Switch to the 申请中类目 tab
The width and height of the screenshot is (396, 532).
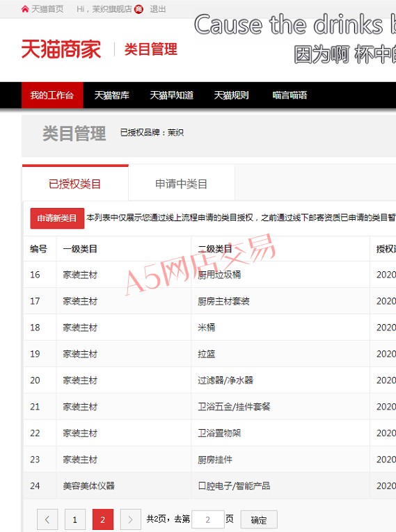point(182,183)
